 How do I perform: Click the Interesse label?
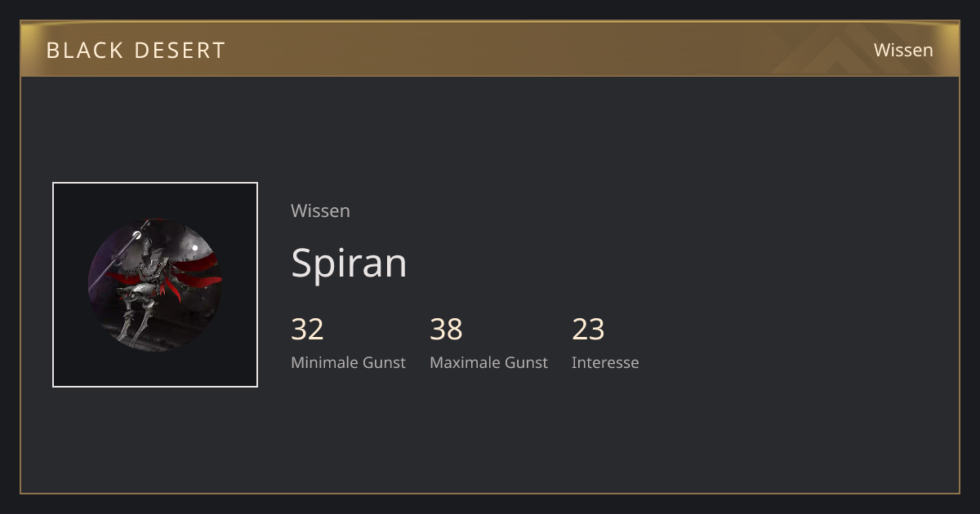[605, 362]
